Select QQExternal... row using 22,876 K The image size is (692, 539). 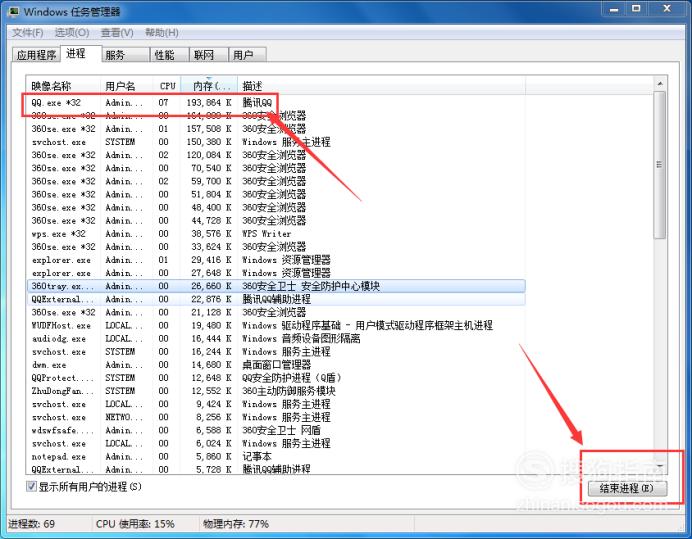(x=276, y=299)
